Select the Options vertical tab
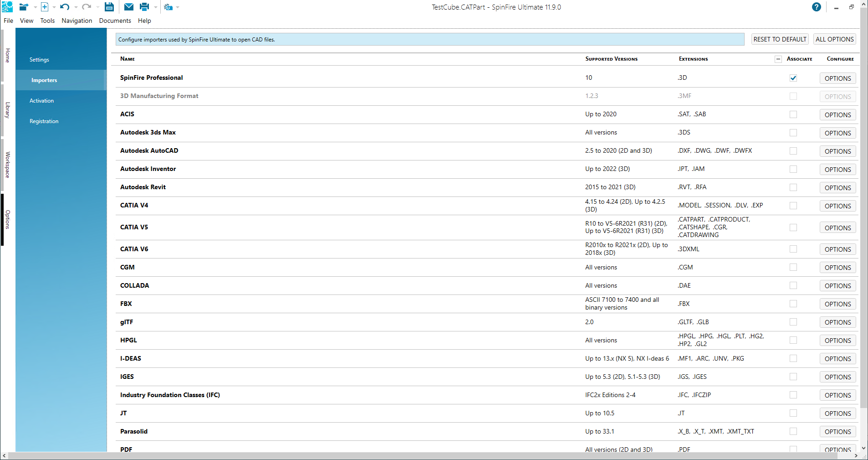 [7, 220]
